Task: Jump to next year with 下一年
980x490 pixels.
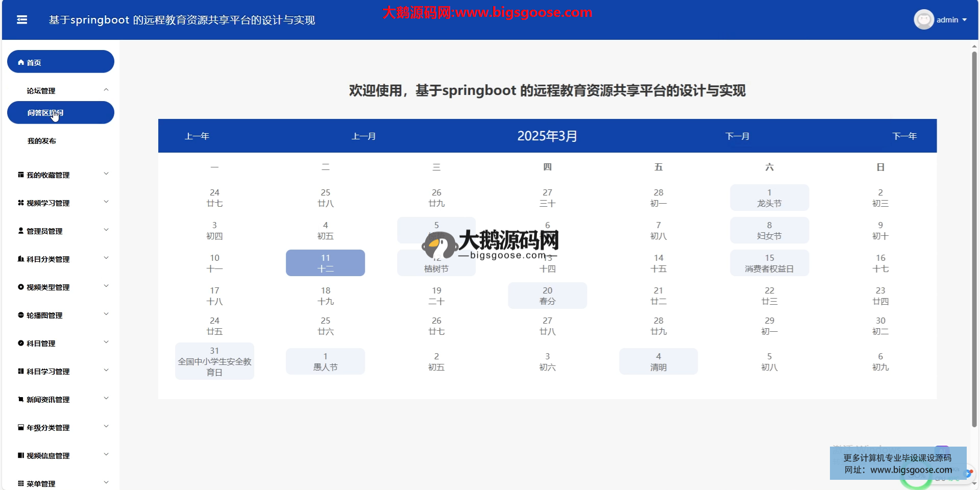Action: [904, 136]
